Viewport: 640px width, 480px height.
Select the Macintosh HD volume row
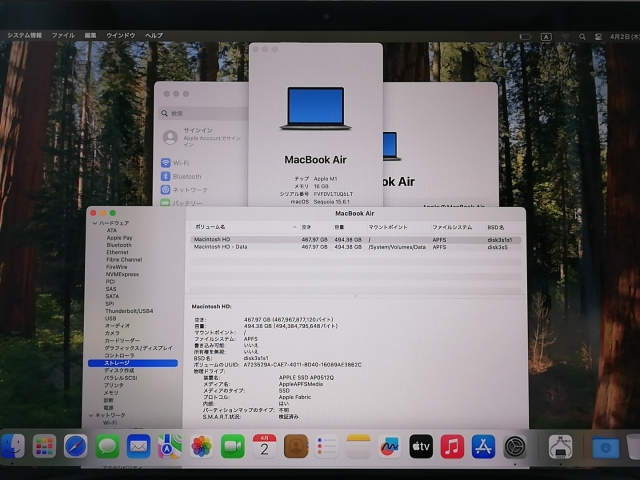pyautogui.click(x=355, y=240)
